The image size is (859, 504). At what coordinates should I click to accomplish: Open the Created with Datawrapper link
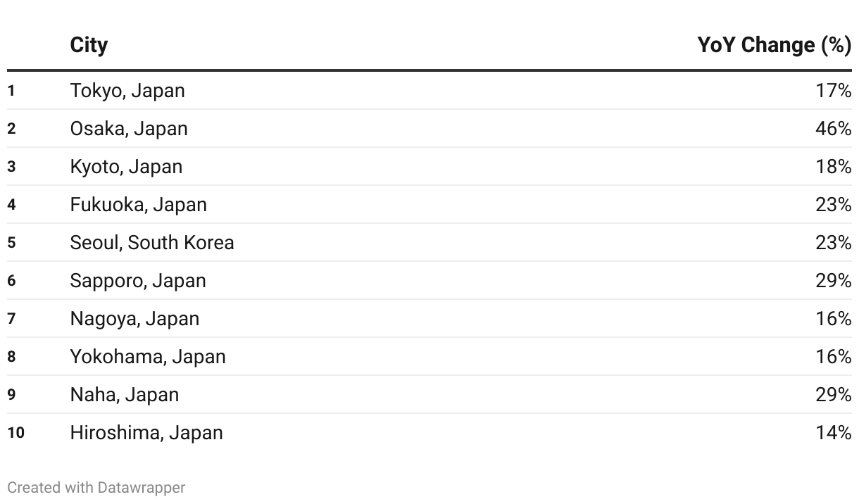point(96,487)
